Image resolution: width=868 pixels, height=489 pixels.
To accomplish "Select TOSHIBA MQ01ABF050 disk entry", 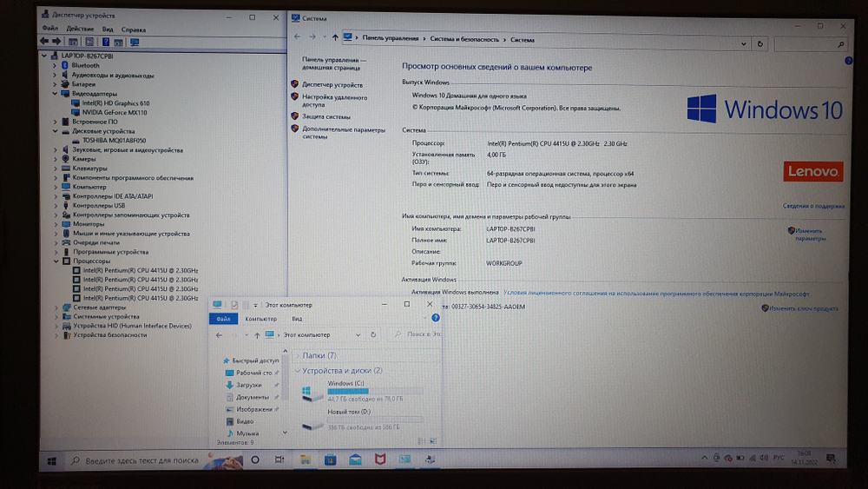I will (114, 141).
